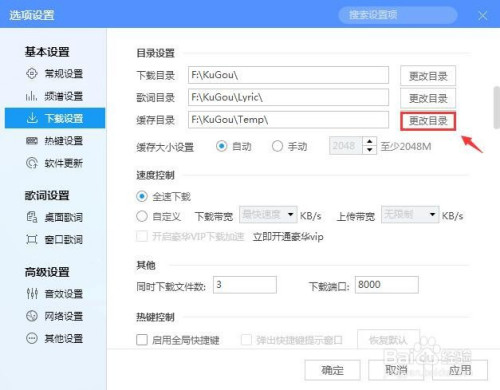Select 下载设置 in the sidebar
Image resolution: width=500 pixels, height=390 pixels.
55,118
